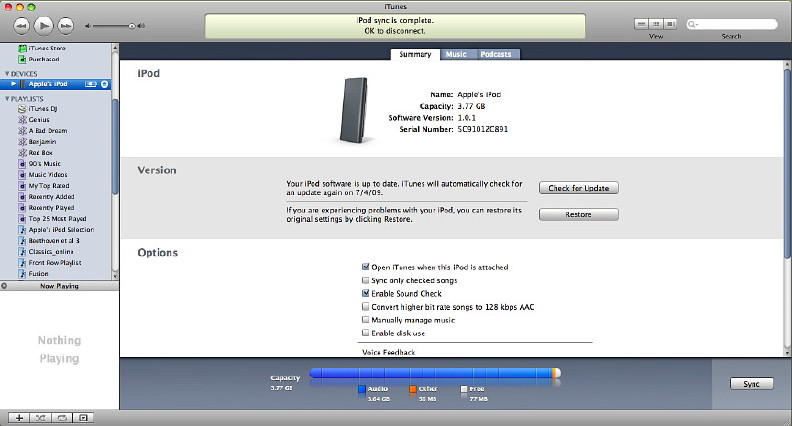Click the iPod device image
792x426 pixels.
pos(354,110)
